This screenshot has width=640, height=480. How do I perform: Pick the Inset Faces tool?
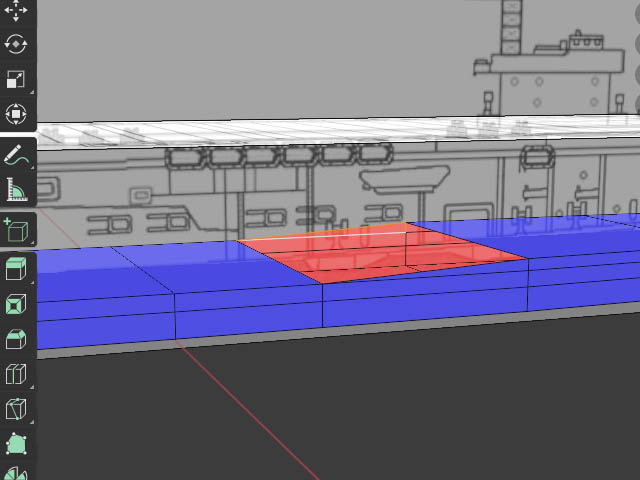[x=17, y=304]
